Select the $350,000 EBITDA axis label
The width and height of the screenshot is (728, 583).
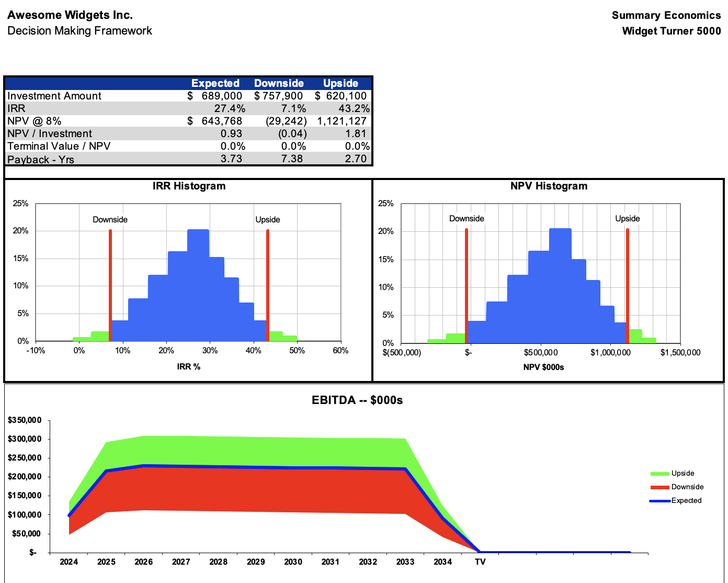coord(25,420)
